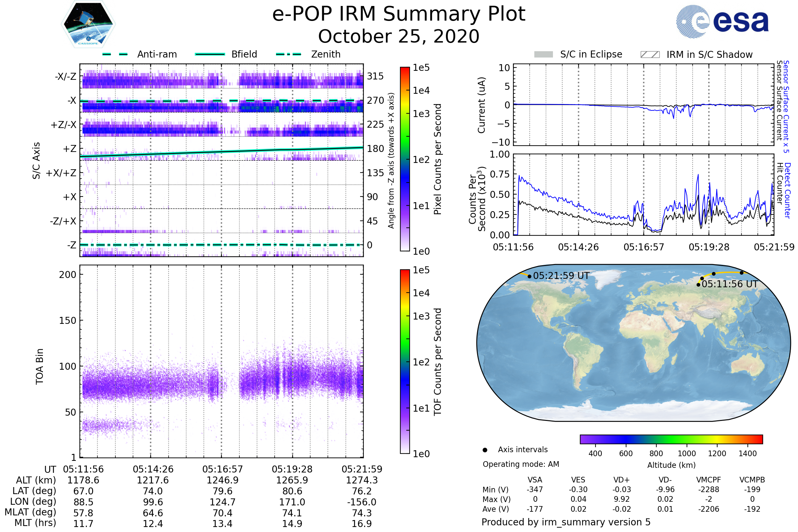798x532 pixels.
Task: Click the TOF Counts per Second colorbar
Action: (405, 362)
